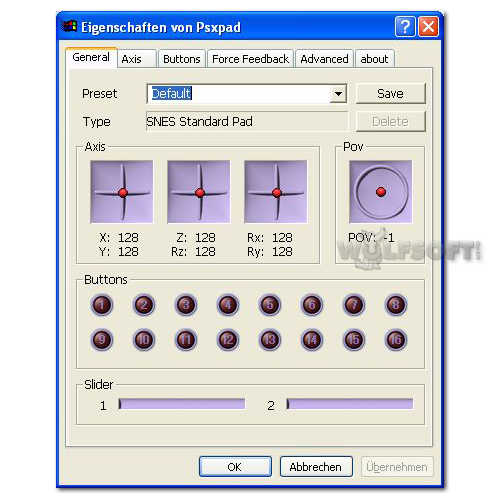The width and height of the screenshot is (500, 500).
Task: Open the Preset dropdown arrow
Action: (x=338, y=94)
